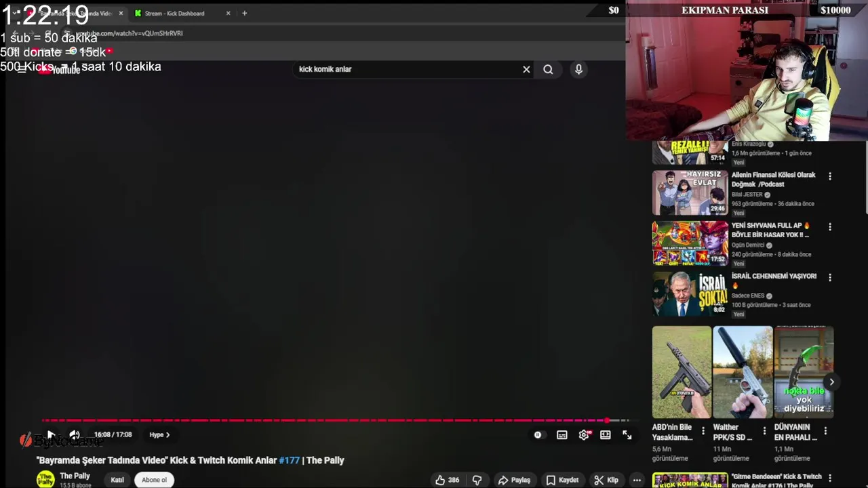Switch to theater mode
Image resolution: width=868 pixels, height=488 pixels.
606,435
